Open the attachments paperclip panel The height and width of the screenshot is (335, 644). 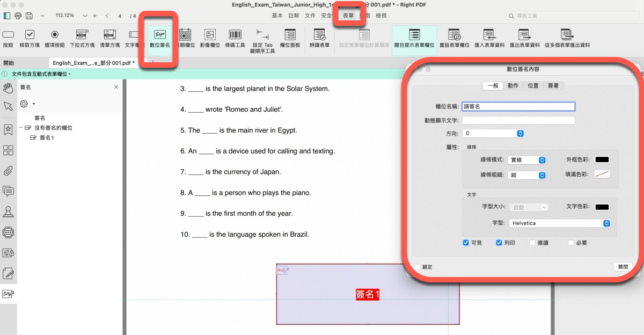tap(8, 171)
